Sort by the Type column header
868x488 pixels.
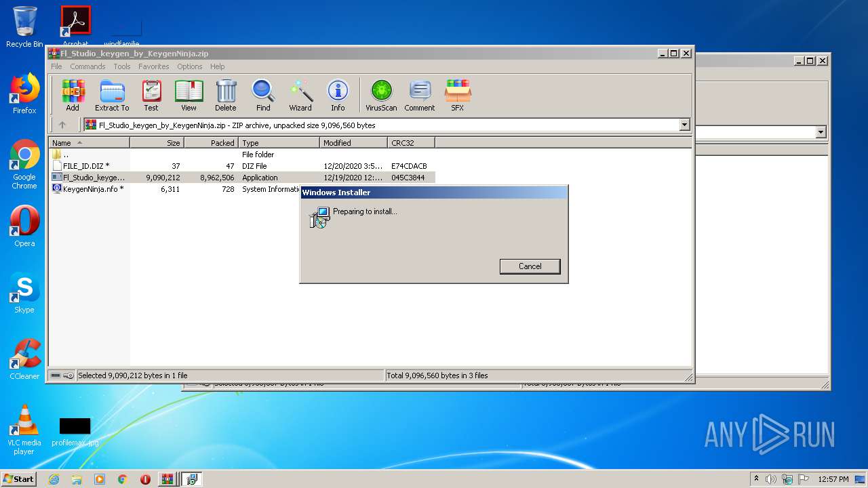(279, 143)
